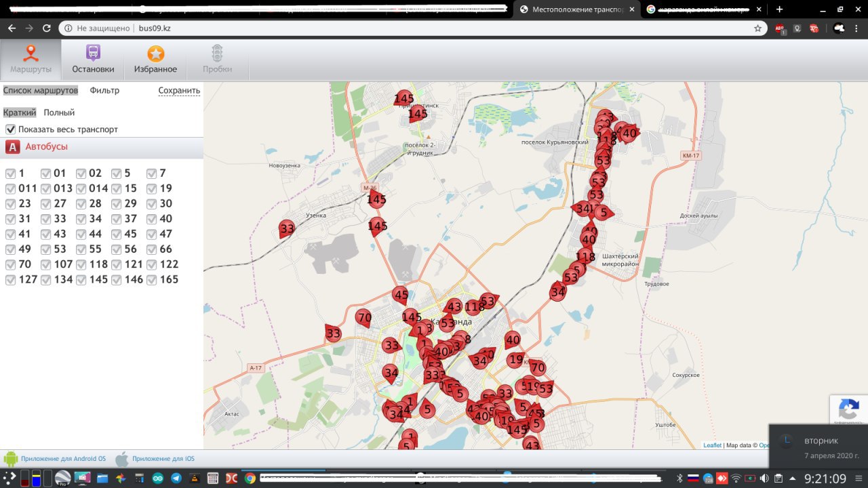Open the calculator from the taskbar
The width and height of the screenshot is (868, 488).
(x=212, y=478)
